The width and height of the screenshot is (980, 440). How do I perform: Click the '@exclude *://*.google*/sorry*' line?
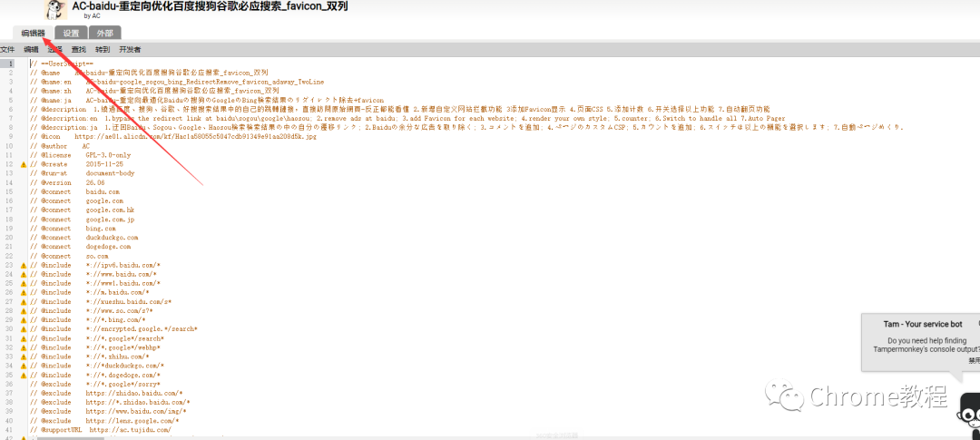(95, 384)
